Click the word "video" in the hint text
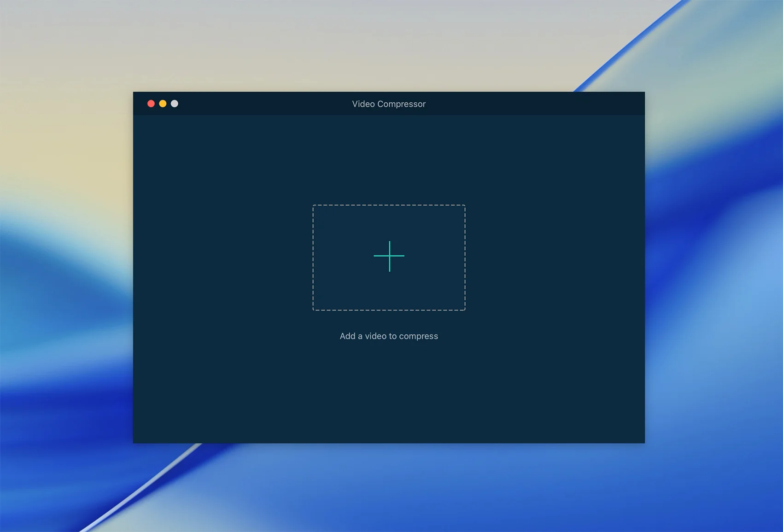Screen dimensions: 783x532 375,336
